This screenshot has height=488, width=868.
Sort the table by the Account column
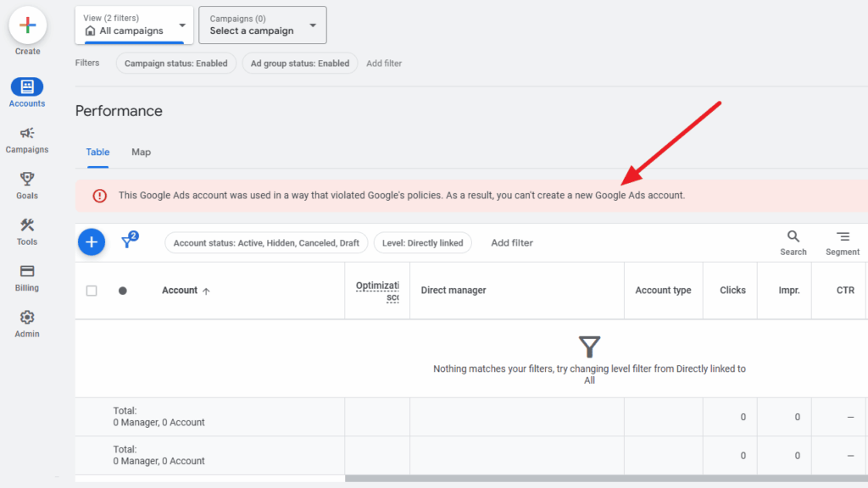tap(181, 290)
